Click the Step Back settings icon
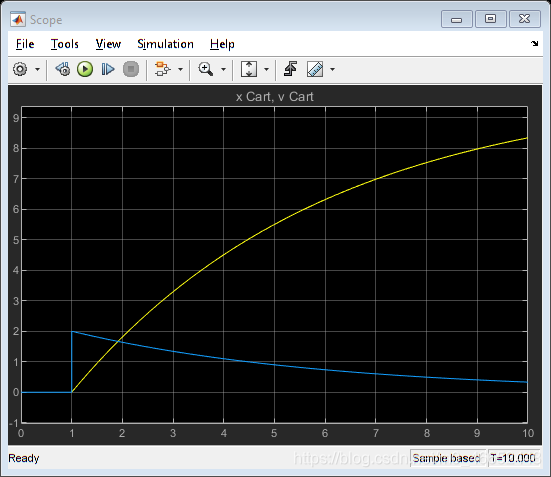The image size is (551, 477). tap(63, 69)
